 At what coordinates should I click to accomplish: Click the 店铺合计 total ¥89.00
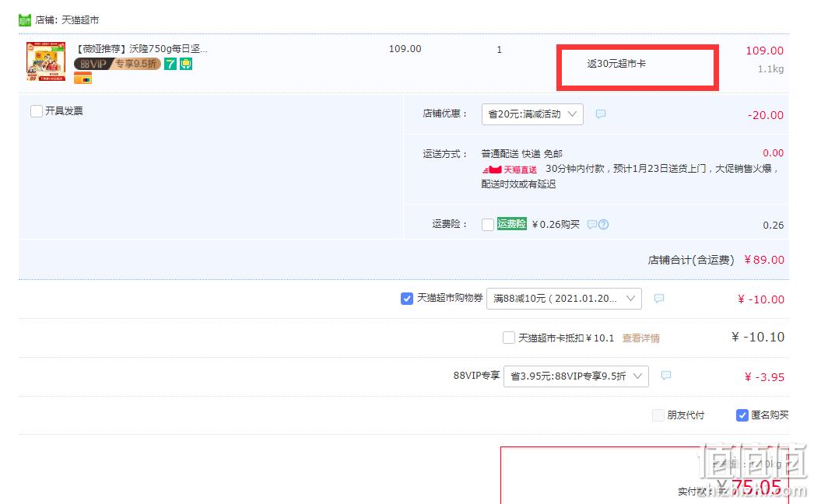[763, 260]
